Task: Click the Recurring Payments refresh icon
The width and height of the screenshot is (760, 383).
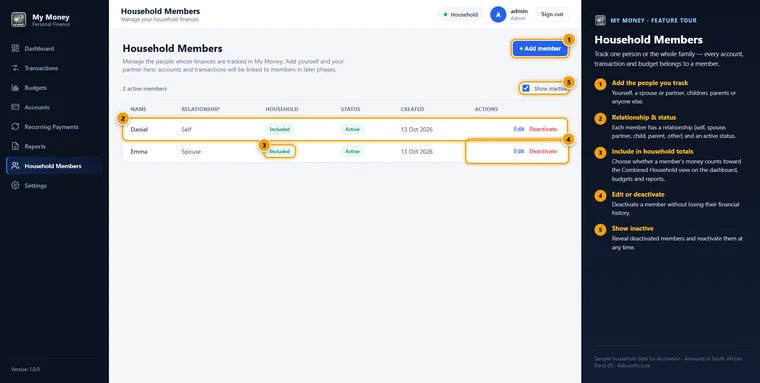Action: click(x=15, y=127)
